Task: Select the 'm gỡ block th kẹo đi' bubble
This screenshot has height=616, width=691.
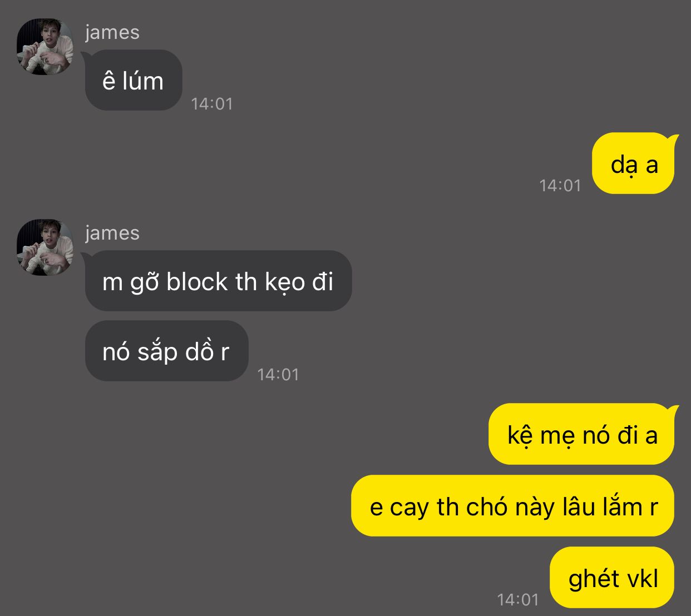Action: point(218,281)
